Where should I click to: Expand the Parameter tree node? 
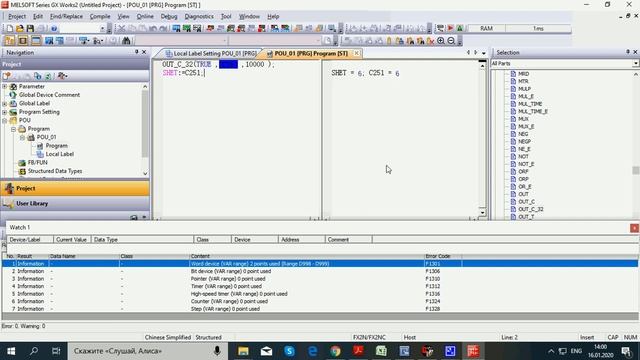(4, 87)
